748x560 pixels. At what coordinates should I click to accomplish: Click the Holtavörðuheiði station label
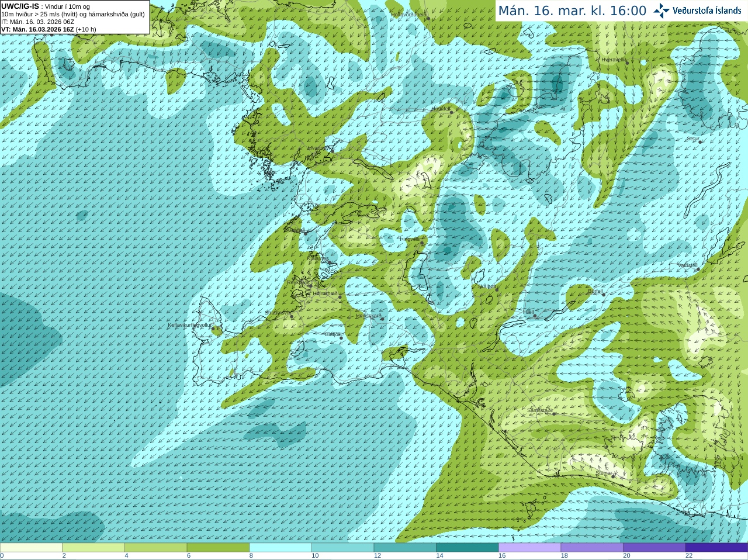coord(410,14)
